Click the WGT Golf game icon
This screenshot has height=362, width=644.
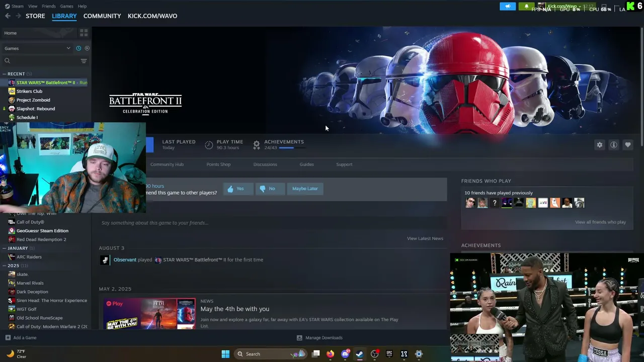[12, 309]
